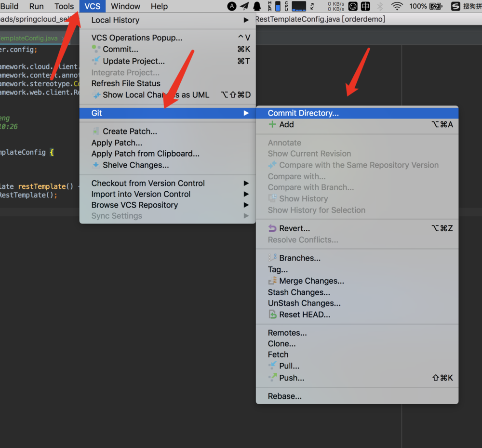Select Clone... in Git submenu
Screen dimensions: 482x448
click(x=357, y=343)
